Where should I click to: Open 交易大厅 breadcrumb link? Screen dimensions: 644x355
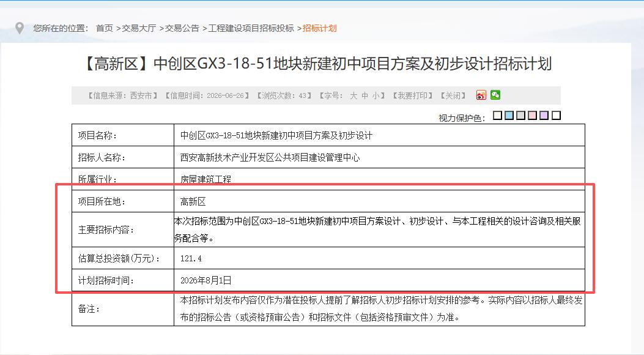(x=139, y=28)
